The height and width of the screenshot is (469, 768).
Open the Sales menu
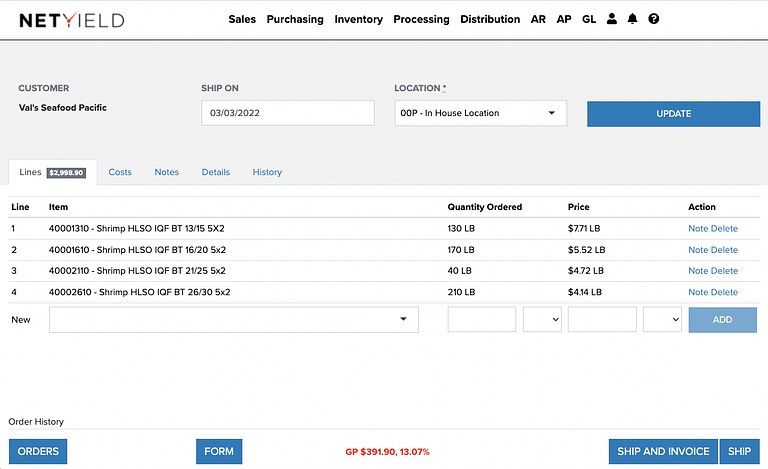[x=242, y=19]
